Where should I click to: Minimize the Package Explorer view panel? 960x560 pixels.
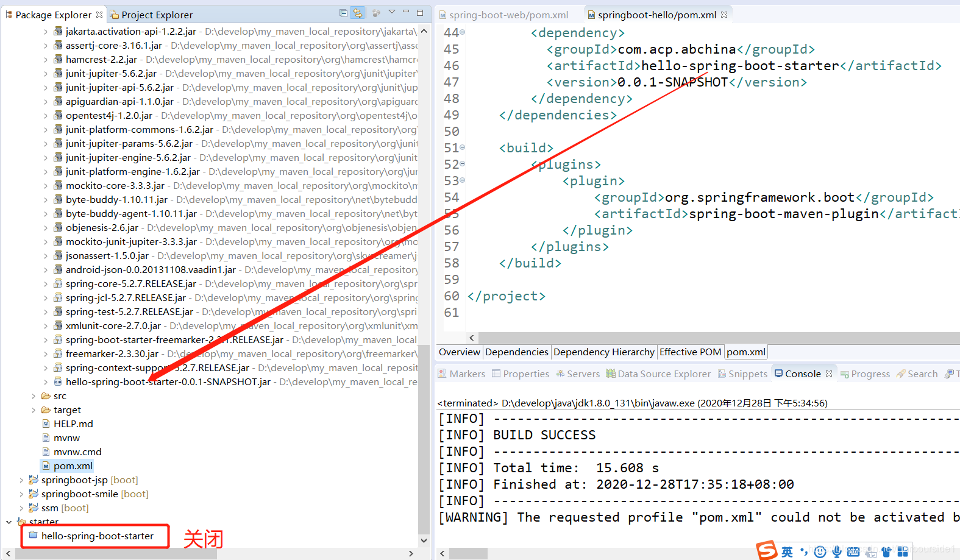tap(406, 12)
